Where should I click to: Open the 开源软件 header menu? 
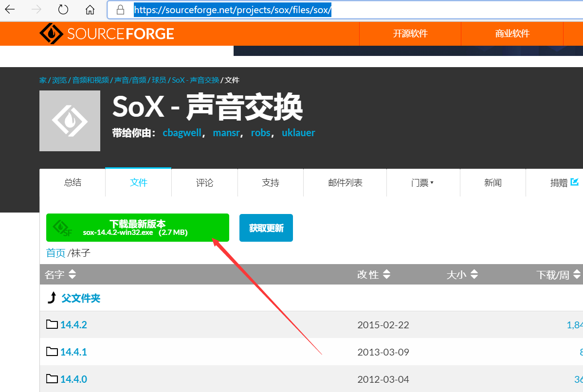click(x=410, y=34)
